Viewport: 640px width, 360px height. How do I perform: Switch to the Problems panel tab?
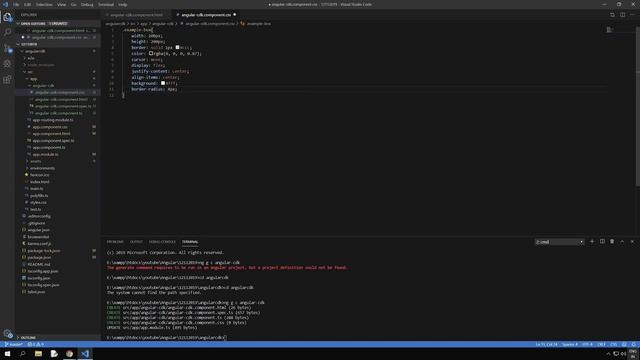[x=115, y=242]
